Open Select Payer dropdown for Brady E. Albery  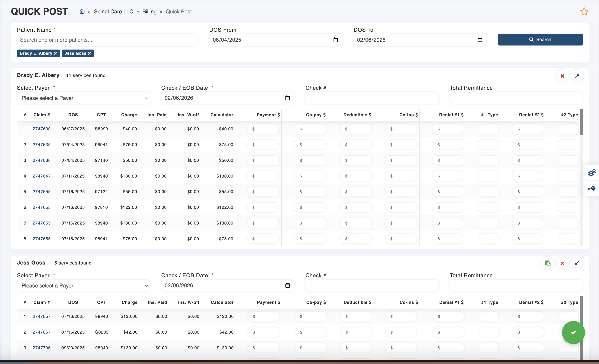(x=83, y=98)
